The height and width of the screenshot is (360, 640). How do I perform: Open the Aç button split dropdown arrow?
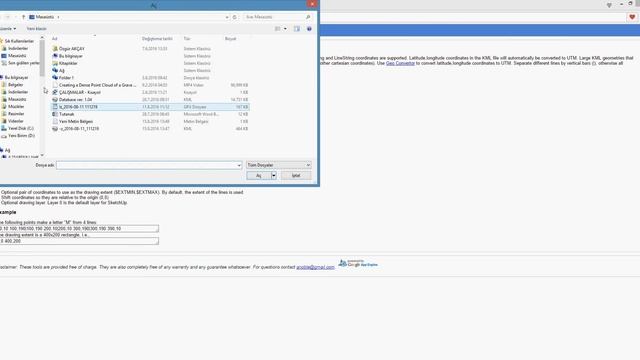point(273,176)
